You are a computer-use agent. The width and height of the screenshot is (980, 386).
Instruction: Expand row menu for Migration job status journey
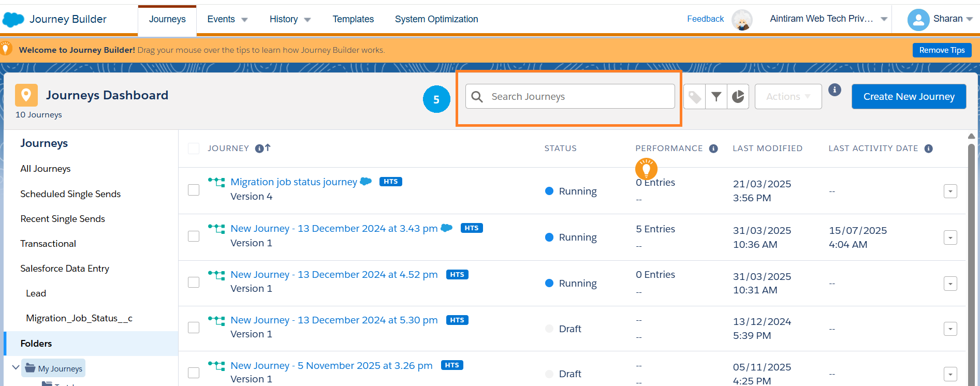950,191
